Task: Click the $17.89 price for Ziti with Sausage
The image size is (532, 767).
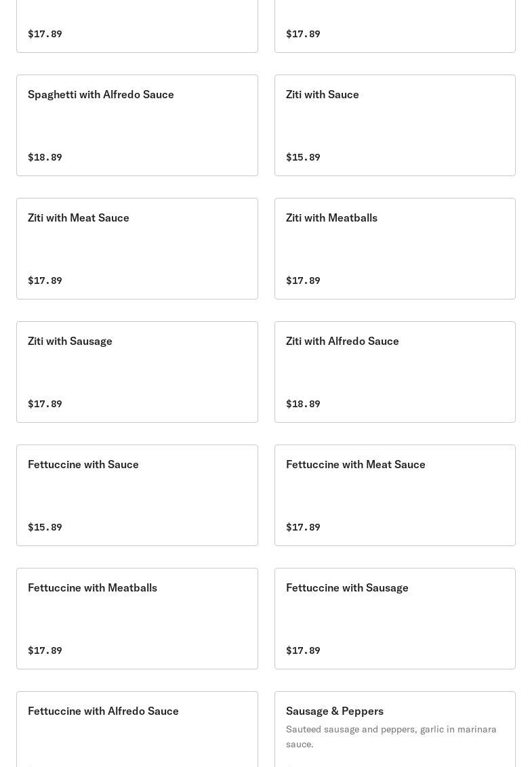Action: 45,404
